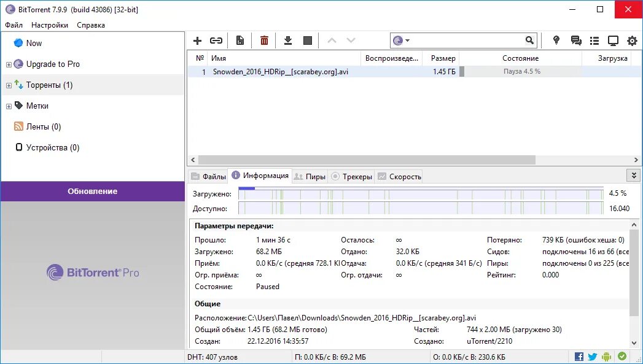
Task: Select Устройства (0) in the sidebar
Action: [x=52, y=147]
